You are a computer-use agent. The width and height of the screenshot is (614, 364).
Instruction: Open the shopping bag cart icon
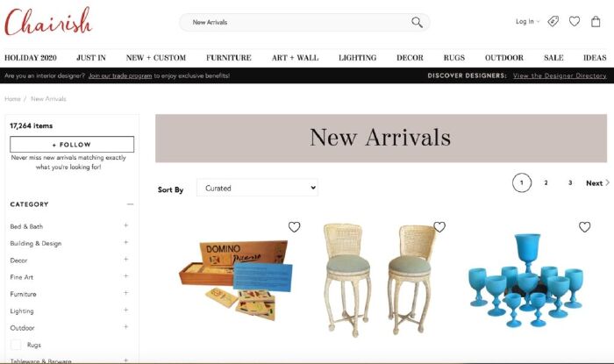coord(596,21)
